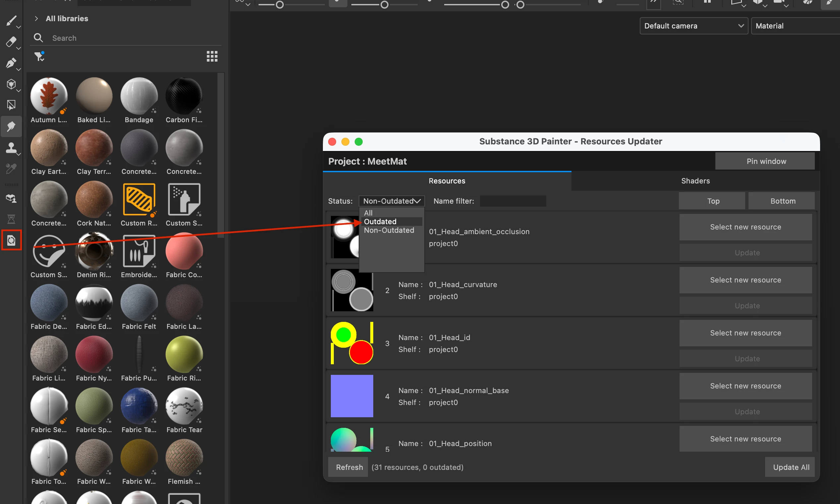Click the Update All button

791,467
